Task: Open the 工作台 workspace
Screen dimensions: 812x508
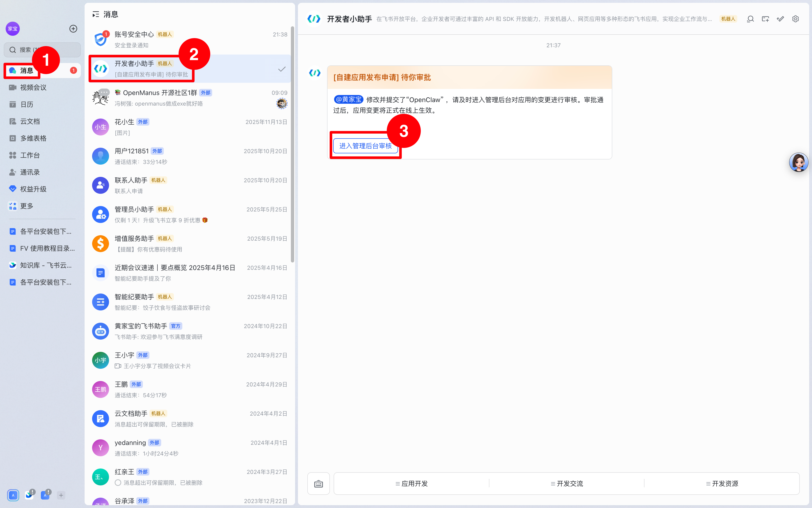Action: (42, 155)
